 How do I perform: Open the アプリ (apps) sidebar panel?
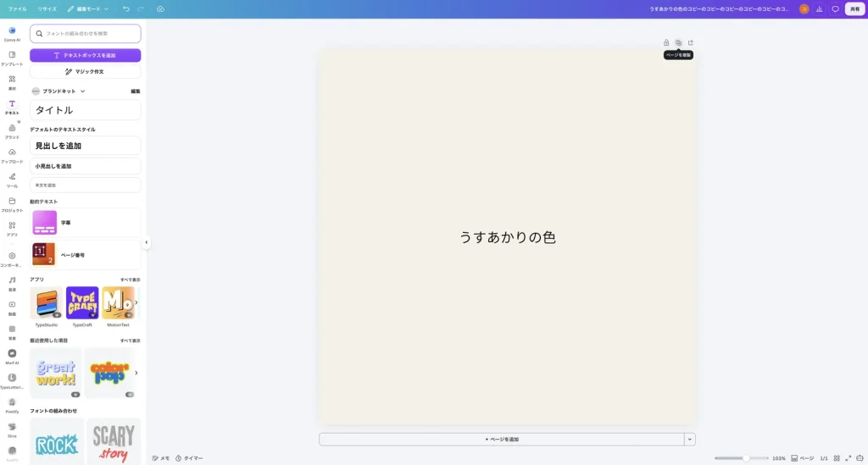pos(12,229)
